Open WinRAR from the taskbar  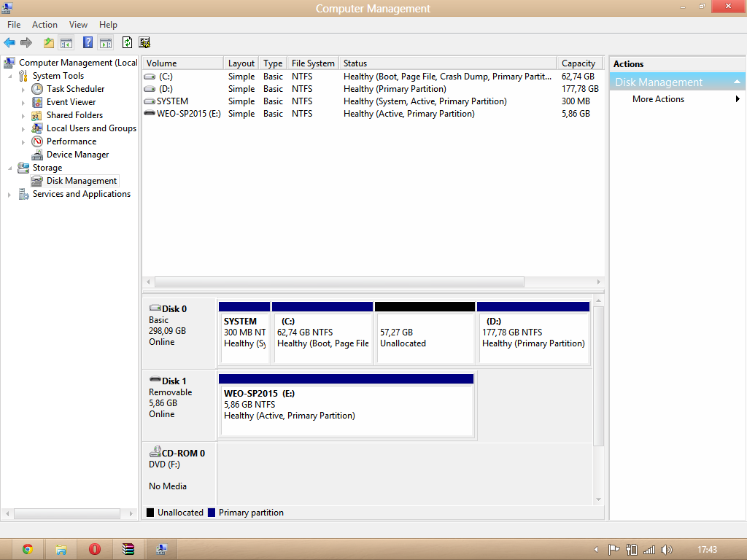tap(128, 550)
